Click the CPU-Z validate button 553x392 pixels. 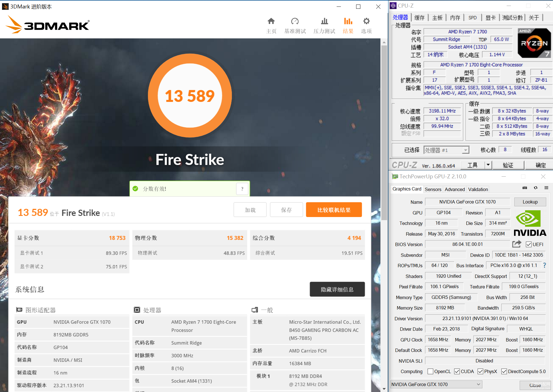point(508,165)
